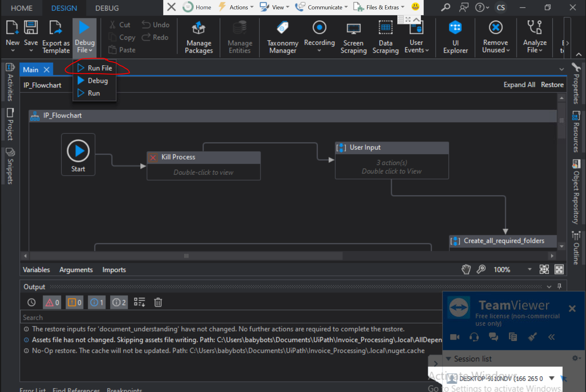Viewport: 586px width, 392px height.
Task: Select Run File from Debug menu
Action: 99,68
